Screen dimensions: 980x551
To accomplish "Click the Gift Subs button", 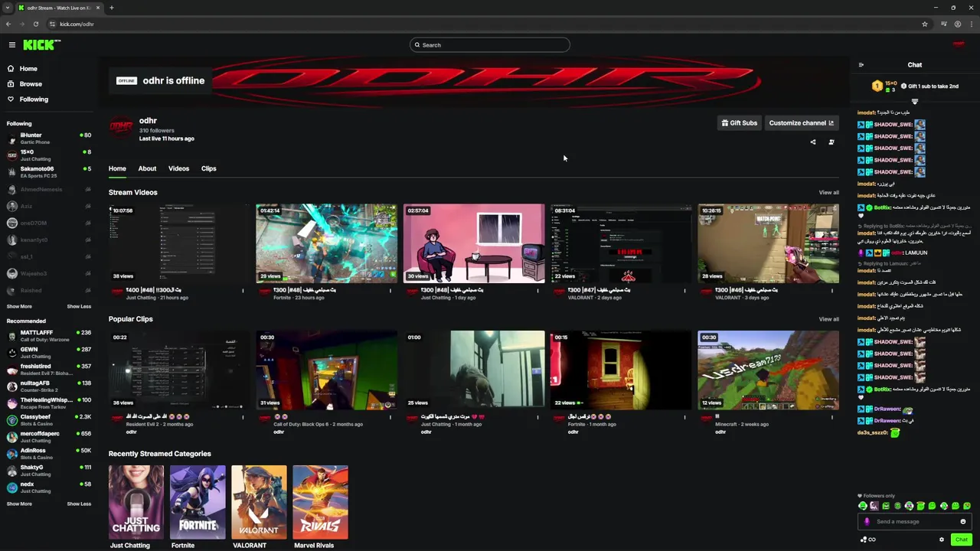I will click(740, 123).
